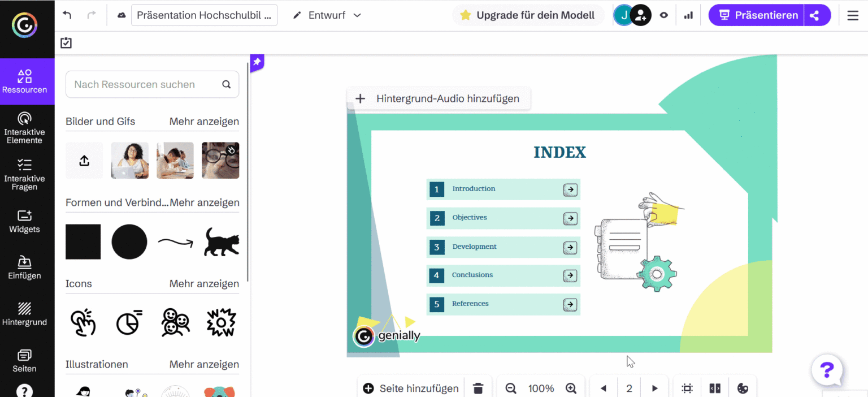This screenshot has height=397, width=868.
Task: Open the grid alignment tool at the bottom
Action: pyautogui.click(x=687, y=388)
